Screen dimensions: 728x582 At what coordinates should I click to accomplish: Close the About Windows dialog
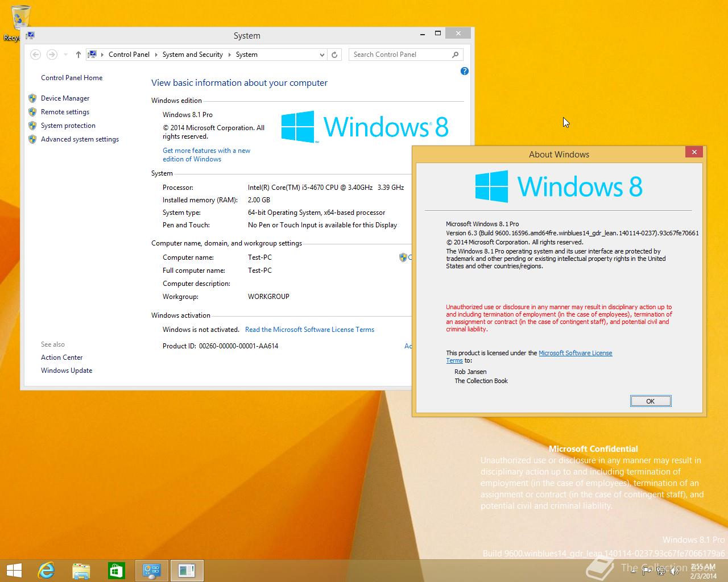pos(694,152)
